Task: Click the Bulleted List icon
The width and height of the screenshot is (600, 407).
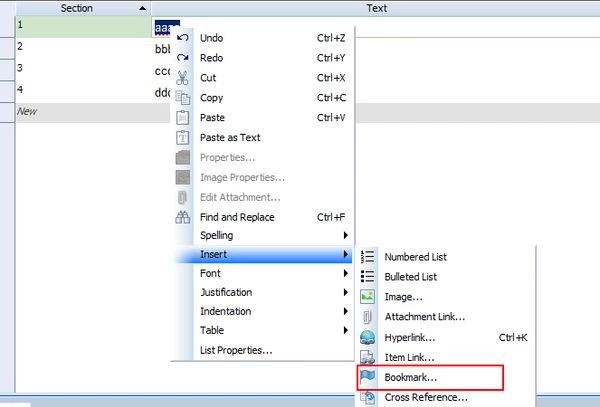Action: [x=367, y=276]
